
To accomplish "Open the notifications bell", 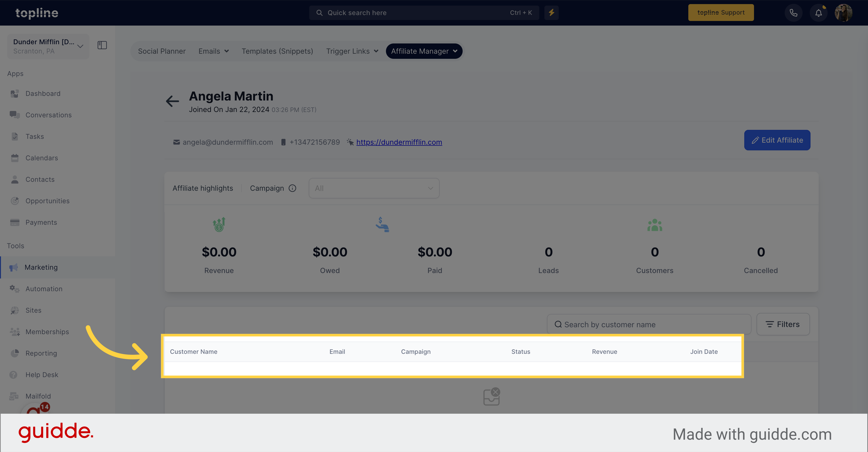I will [818, 13].
